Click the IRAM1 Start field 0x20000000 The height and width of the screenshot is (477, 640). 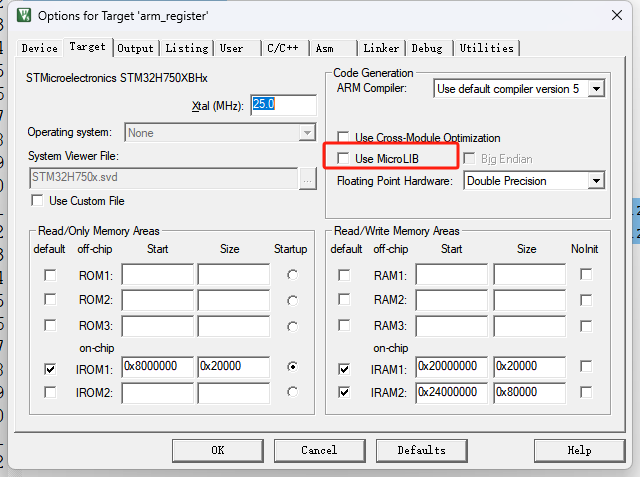451,366
